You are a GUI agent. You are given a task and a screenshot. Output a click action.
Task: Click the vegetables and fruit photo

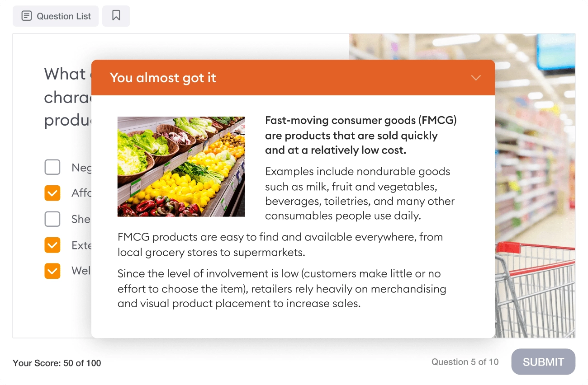coord(181,167)
